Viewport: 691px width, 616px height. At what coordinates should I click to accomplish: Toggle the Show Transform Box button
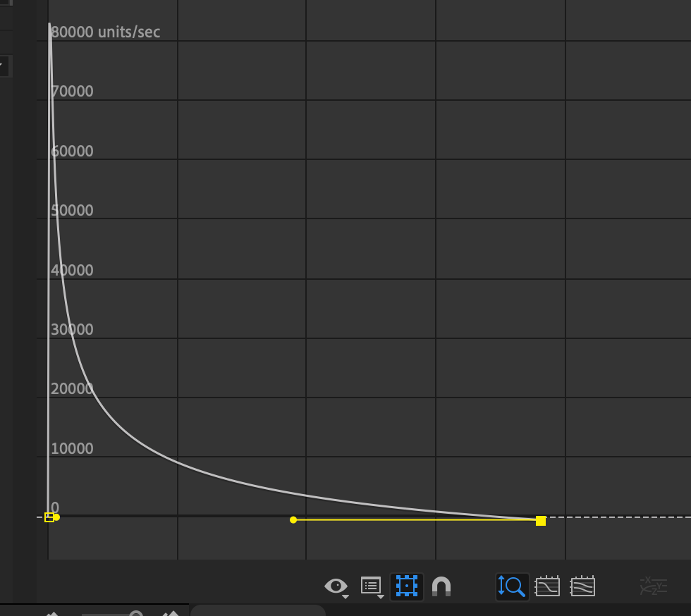pos(406,586)
